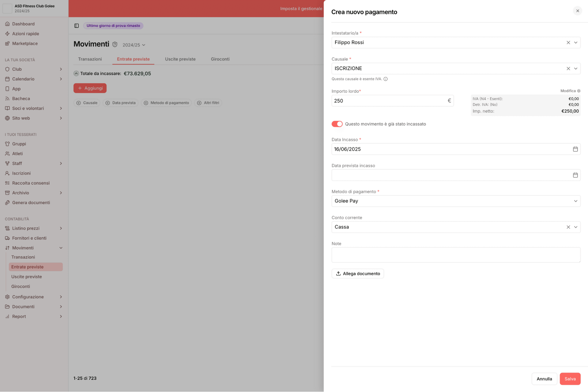Click into the Note text area
588x392 pixels.
(x=456, y=255)
